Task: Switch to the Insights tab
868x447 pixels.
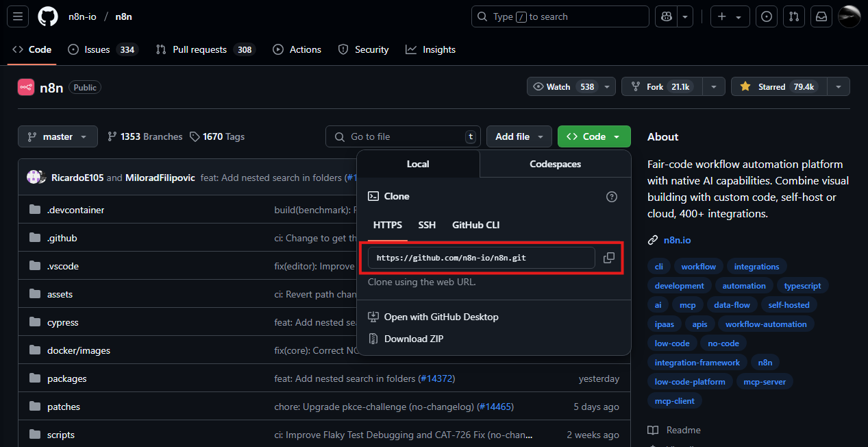Action: point(430,49)
